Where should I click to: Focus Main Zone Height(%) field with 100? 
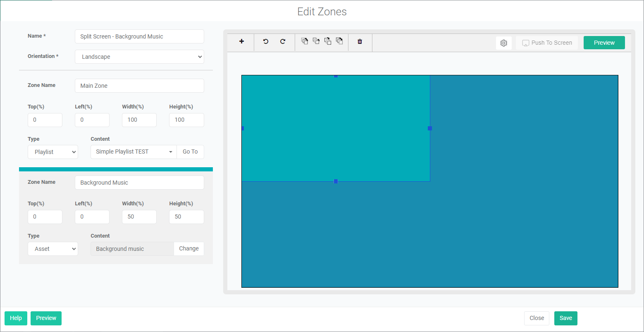[186, 120]
